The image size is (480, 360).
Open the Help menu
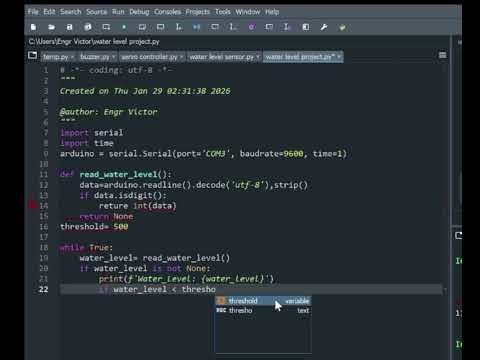[x=272, y=12]
